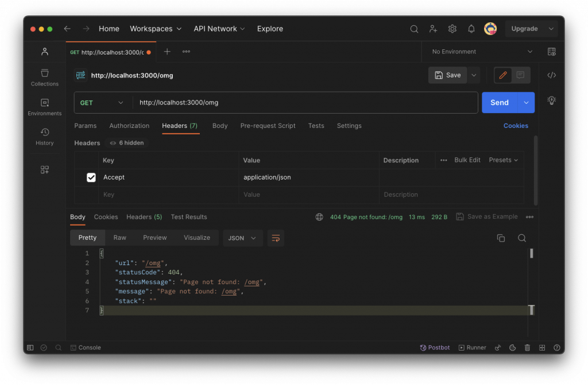
Task: Open the settings gear icon
Action: 452,29
